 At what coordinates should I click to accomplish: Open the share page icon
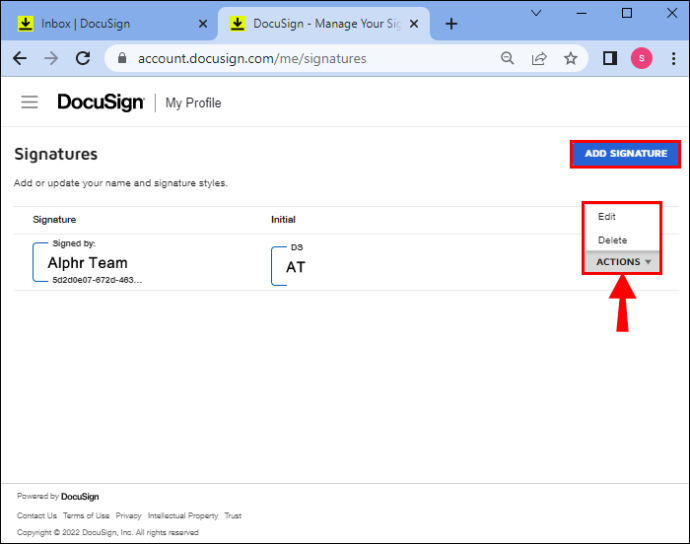pos(539,58)
